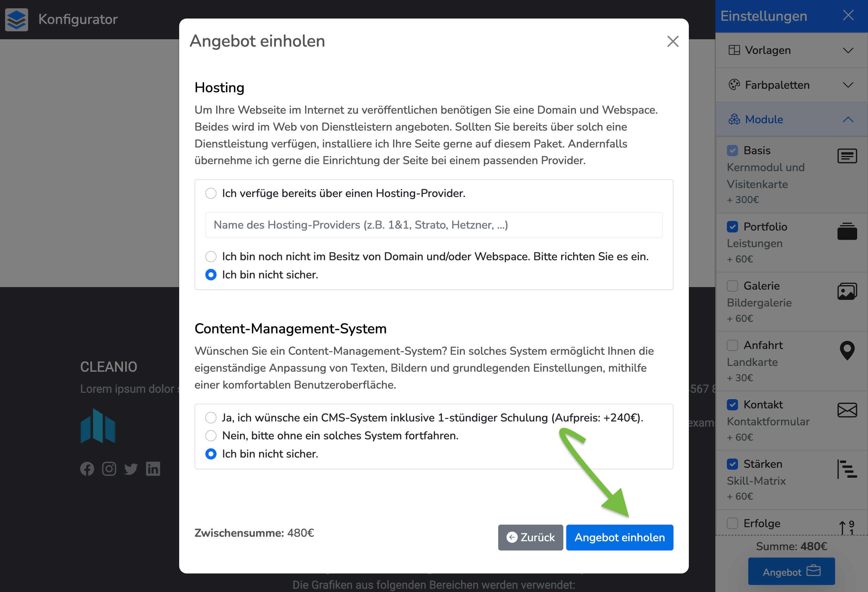Expand the Vorlagen section
Screen dimensions: 868x592
[791, 50]
